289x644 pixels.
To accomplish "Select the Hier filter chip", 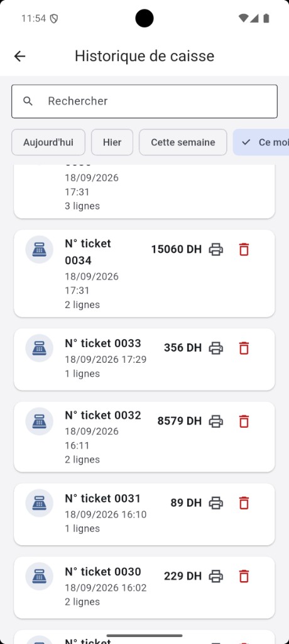I will tap(112, 142).
